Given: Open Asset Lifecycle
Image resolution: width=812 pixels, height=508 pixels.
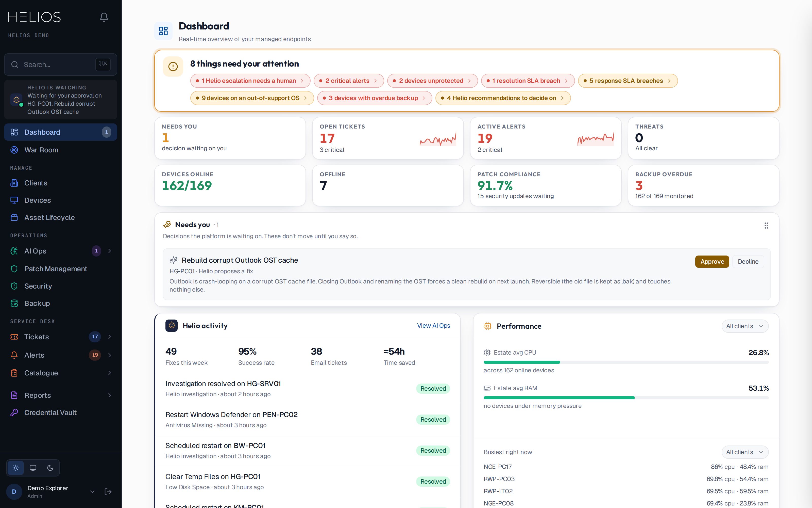Looking at the screenshot, I should [60, 217].
